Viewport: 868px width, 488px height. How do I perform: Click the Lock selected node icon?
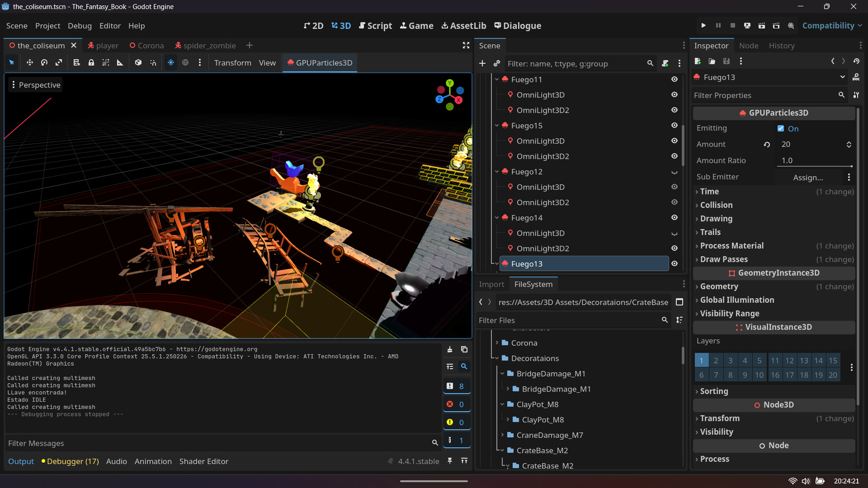pos(91,63)
